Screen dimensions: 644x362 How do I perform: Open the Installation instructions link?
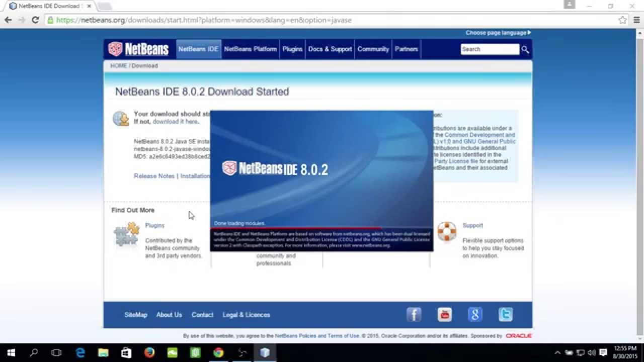[x=195, y=176]
